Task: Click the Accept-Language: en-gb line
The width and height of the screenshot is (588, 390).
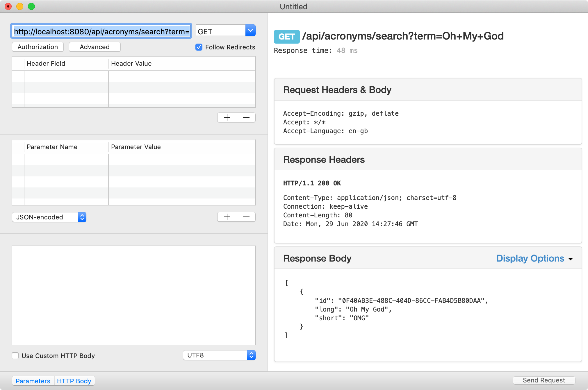Action: (x=325, y=131)
